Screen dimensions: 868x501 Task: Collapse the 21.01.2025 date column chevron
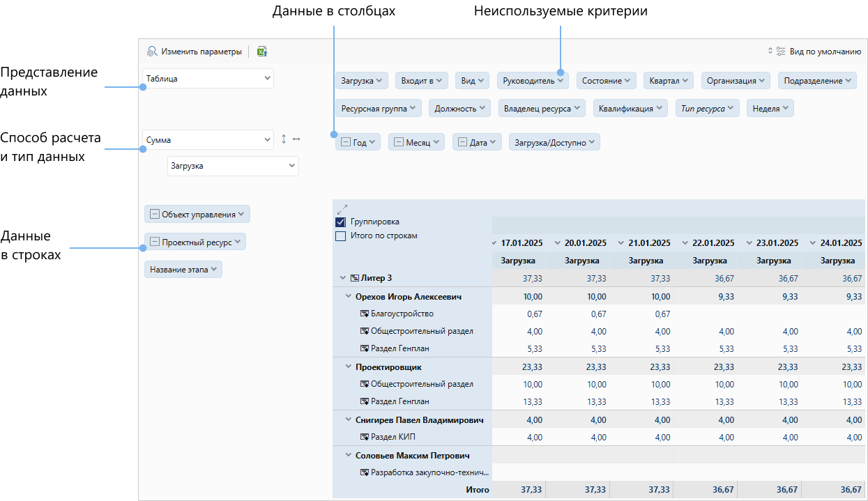pyautogui.click(x=622, y=243)
